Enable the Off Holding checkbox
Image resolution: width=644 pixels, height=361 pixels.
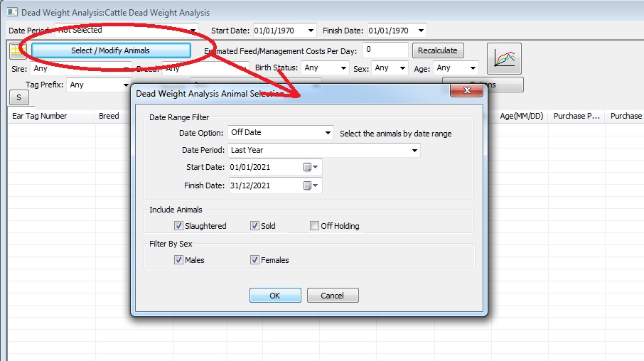pyautogui.click(x=314, y=225)
